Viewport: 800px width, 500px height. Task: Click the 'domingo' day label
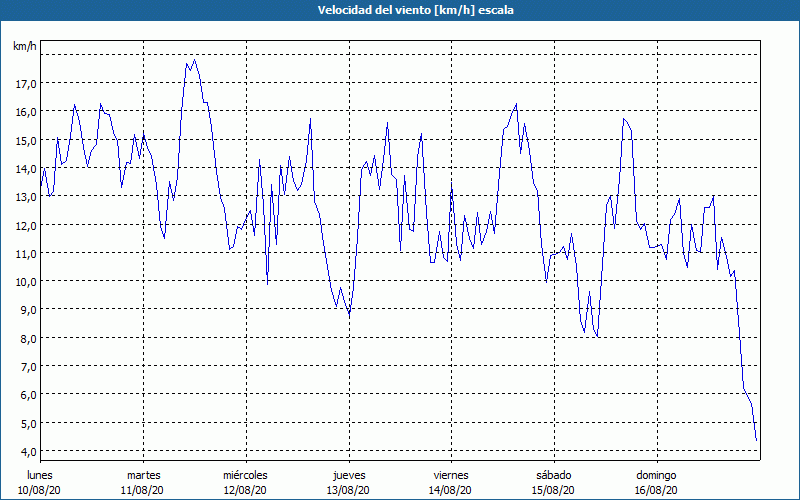(656, 476)
